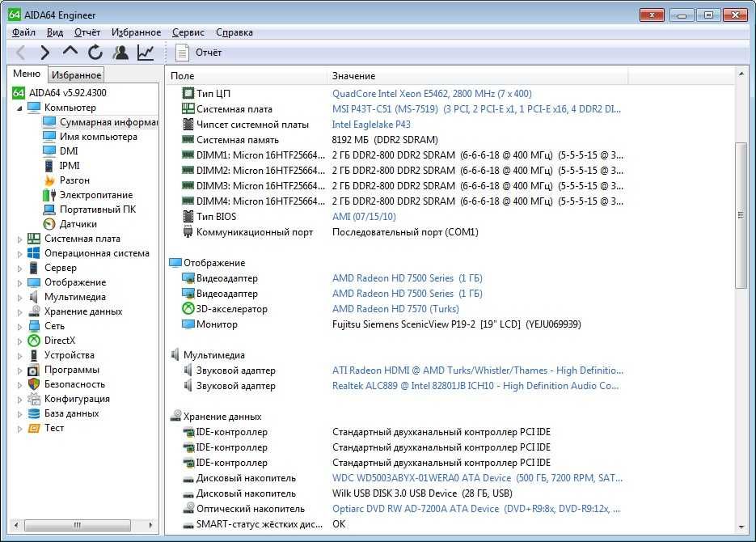
Task: Click the Поле column header
Action: [247, 76]
